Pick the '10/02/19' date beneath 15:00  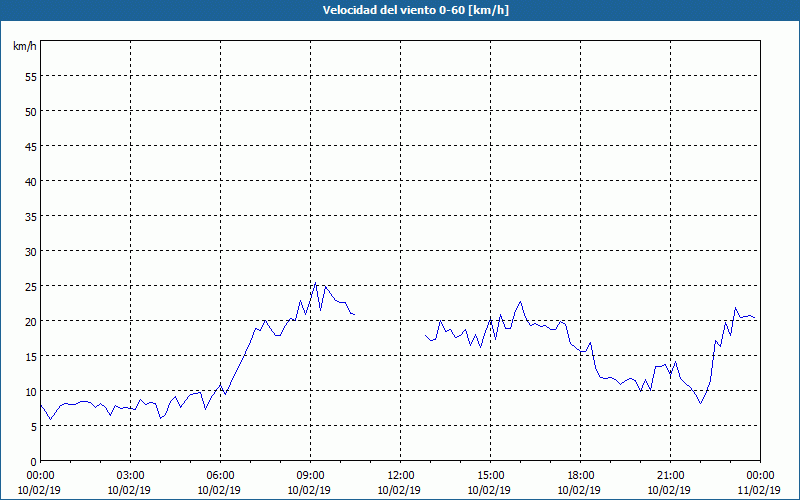(x=489, y=490)
